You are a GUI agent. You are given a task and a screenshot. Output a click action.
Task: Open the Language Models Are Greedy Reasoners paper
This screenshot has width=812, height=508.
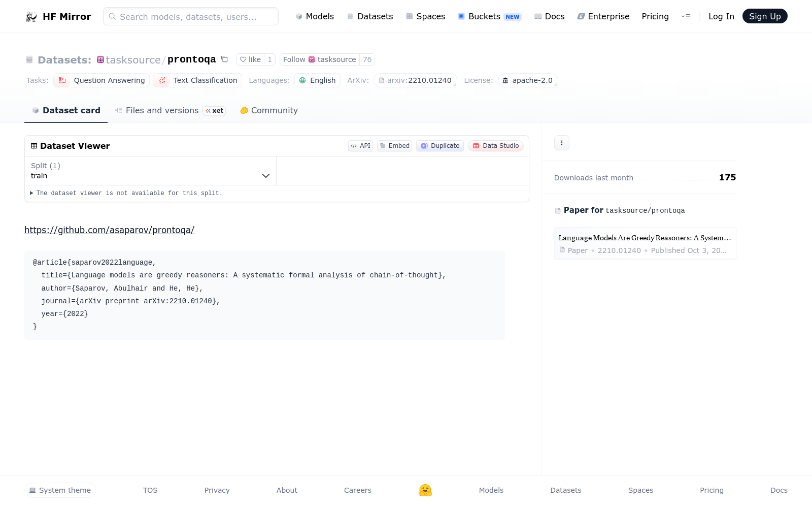[x=645, y=243]
